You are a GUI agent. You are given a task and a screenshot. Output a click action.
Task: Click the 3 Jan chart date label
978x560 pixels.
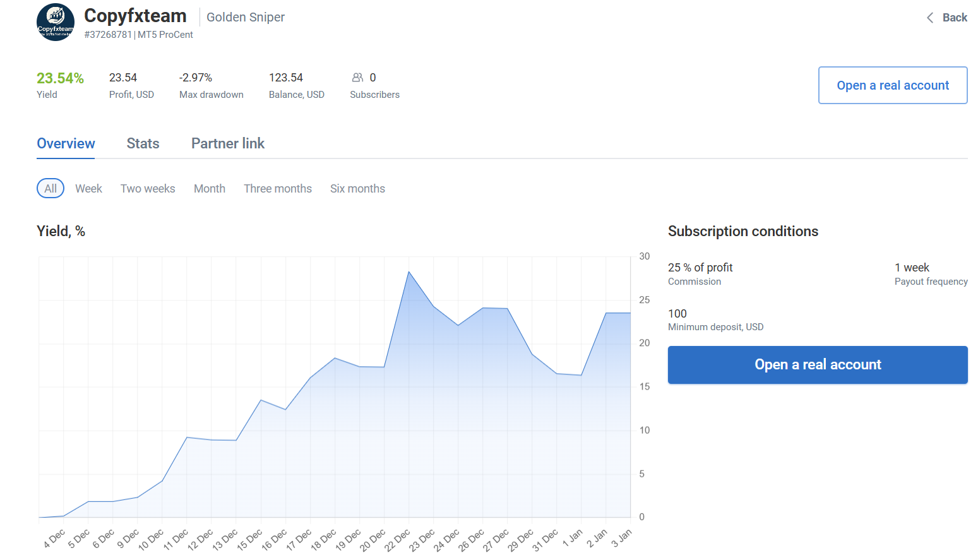(622, 538)
